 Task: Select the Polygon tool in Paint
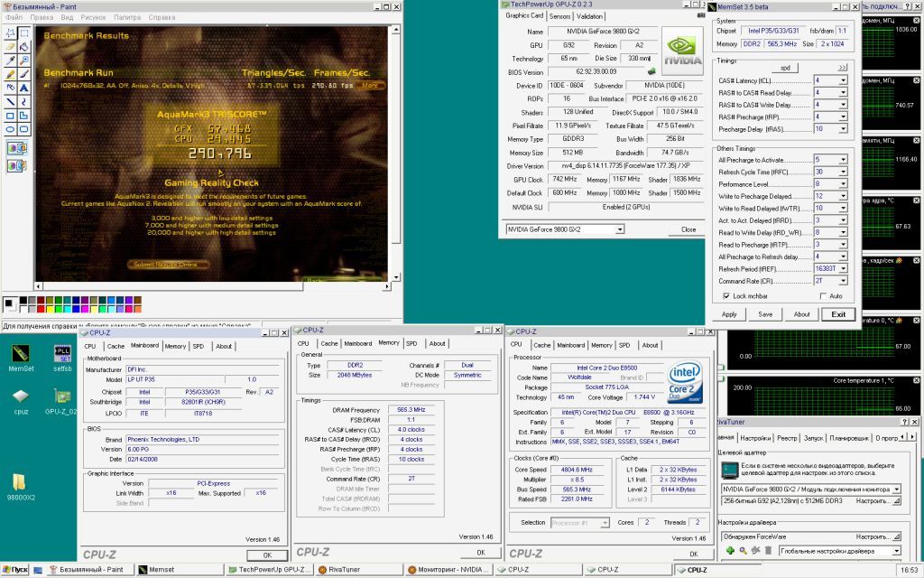(x=23, y=116)
